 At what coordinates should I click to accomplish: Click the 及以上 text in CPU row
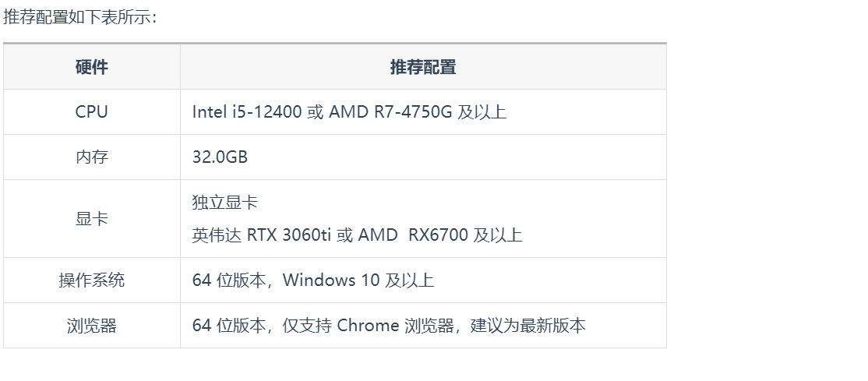[x=482, y=112]
